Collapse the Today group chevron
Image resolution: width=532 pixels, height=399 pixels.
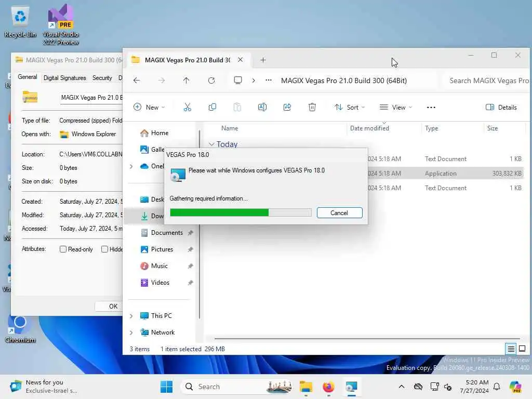click(x=211, y=144)
